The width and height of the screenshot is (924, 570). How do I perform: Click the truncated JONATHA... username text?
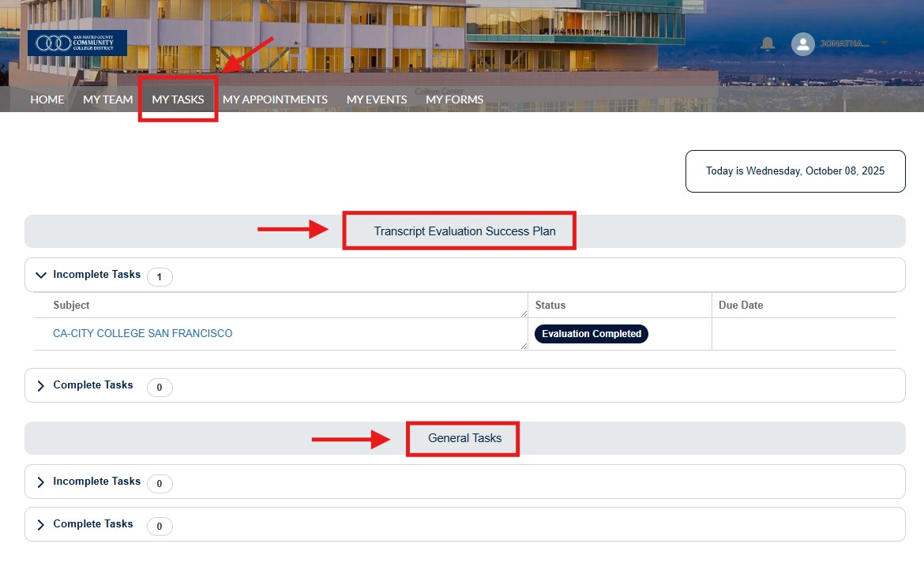(844, 43)
